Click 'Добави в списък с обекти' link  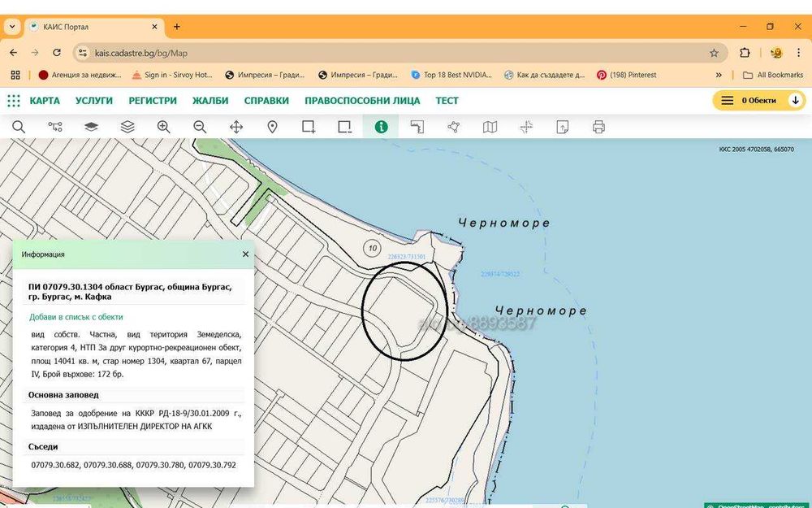tap(76, 317)
